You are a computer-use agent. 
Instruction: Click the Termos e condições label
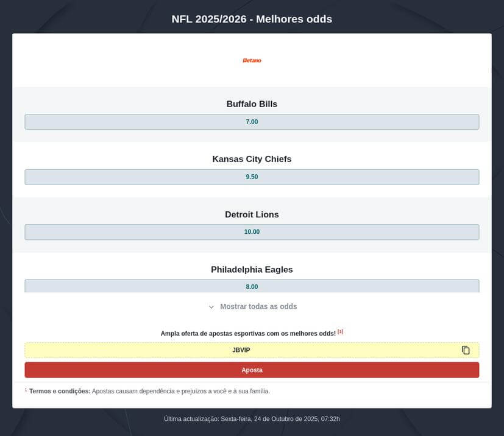(x=60, y=392)
